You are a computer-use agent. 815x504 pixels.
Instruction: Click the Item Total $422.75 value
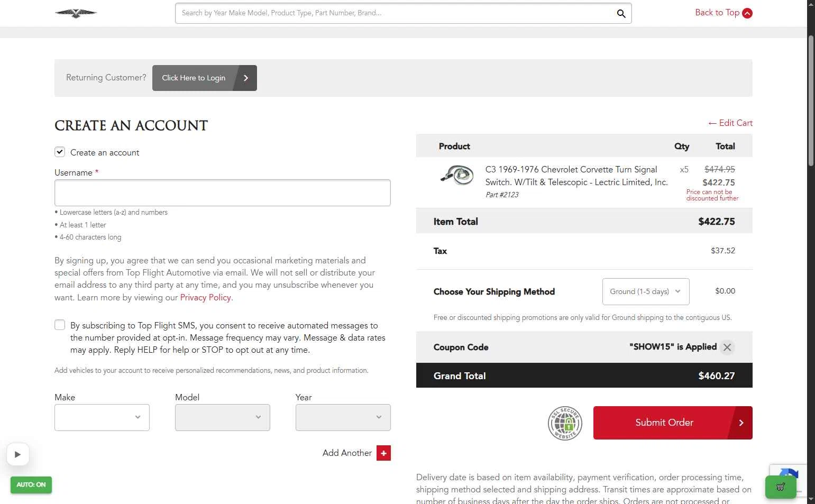[717, 222]
